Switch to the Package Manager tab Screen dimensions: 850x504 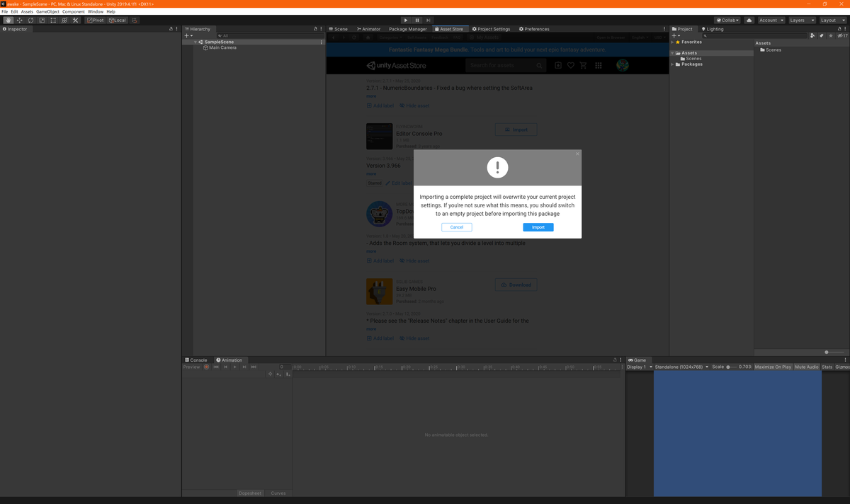pyautogui.click(x=408, y=29)
